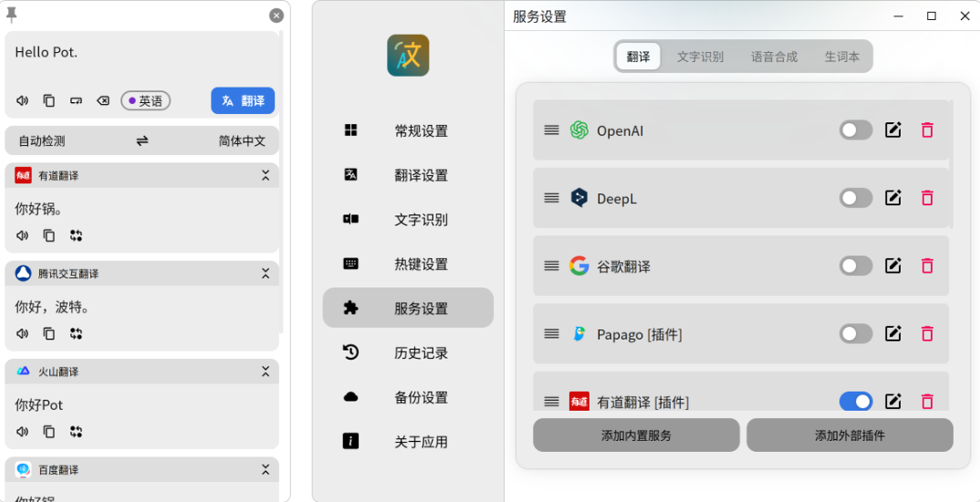
Task: Edit the 有道翻译 [插件] service configuration
Action: pyautogui.click(x=893, y=402)
